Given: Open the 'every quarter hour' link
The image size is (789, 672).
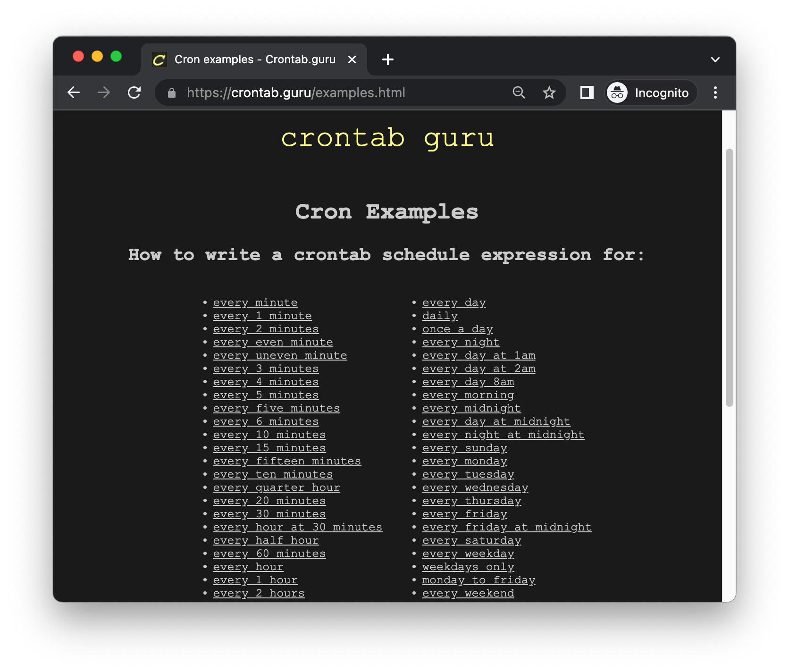Looking at the screenshot, I should click(277, 487).
